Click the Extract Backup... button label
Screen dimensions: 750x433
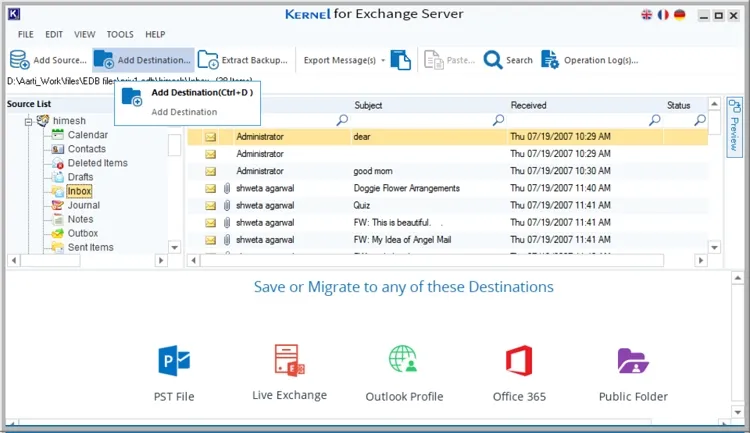tap(254, 60)
